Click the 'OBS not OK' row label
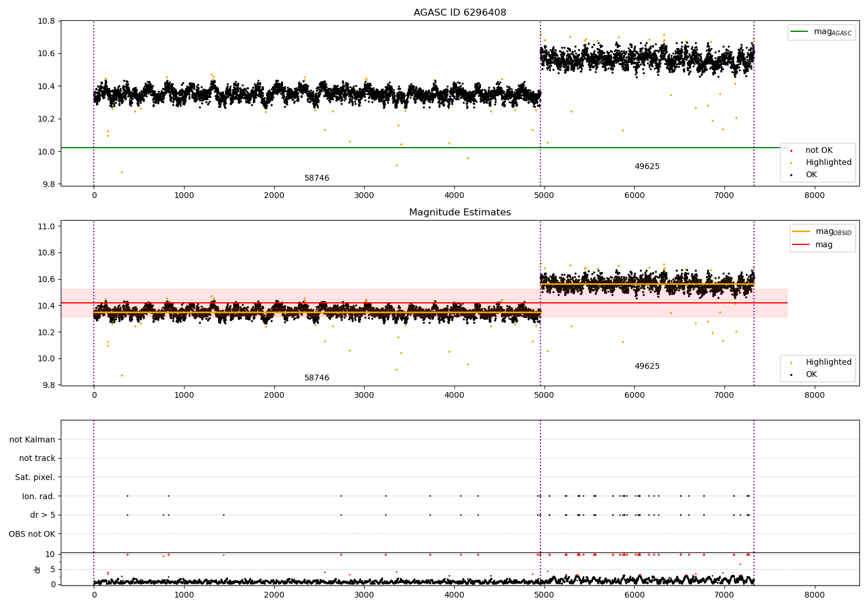Screen dimensions: 868x608 click(32, 534)
